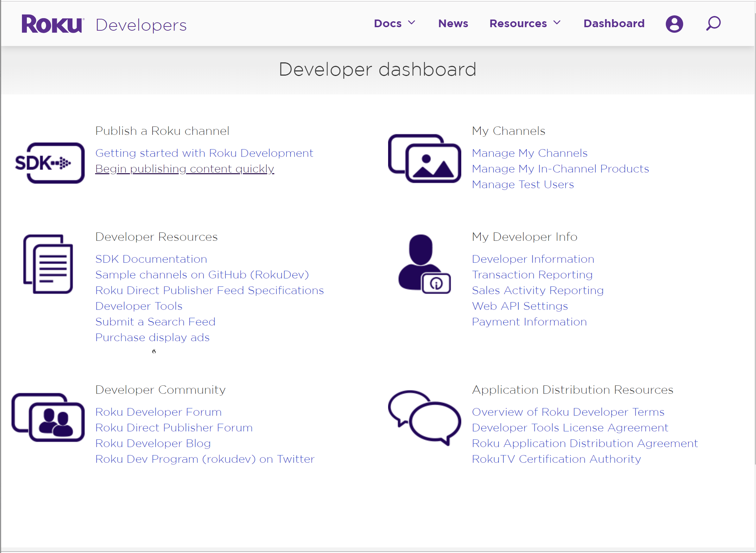
Task: Open Developer Tools License Agreement
Action: 570,428
